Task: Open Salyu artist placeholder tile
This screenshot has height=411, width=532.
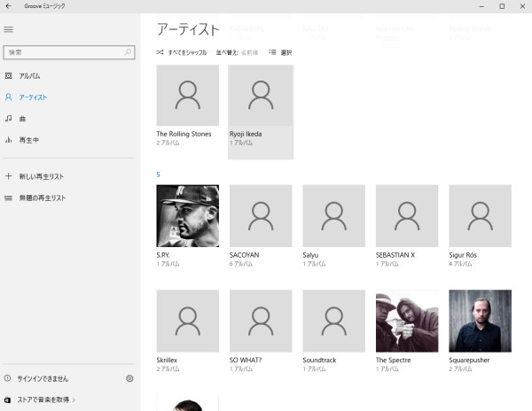Action: [334, 216]
